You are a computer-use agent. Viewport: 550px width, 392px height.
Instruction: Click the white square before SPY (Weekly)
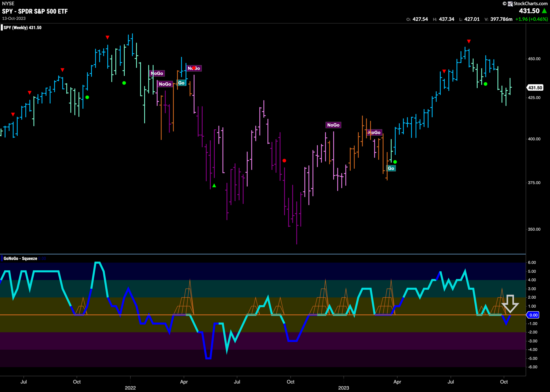(x=2, y=27)
